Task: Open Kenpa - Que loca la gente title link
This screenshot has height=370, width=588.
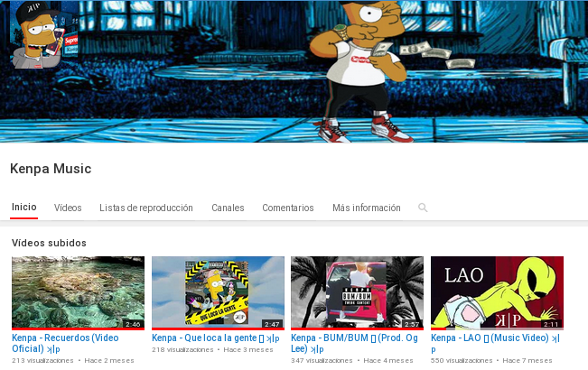Action: coord(216,338)
